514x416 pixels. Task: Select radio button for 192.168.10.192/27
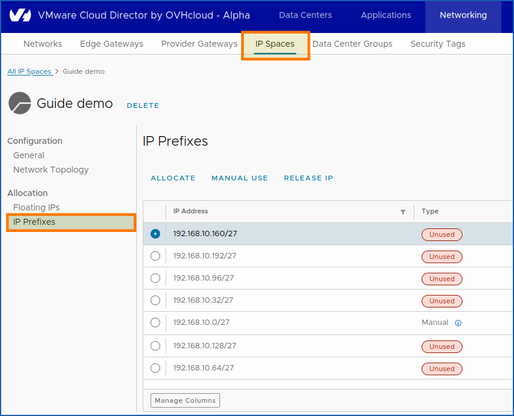(x=155, y=256)
